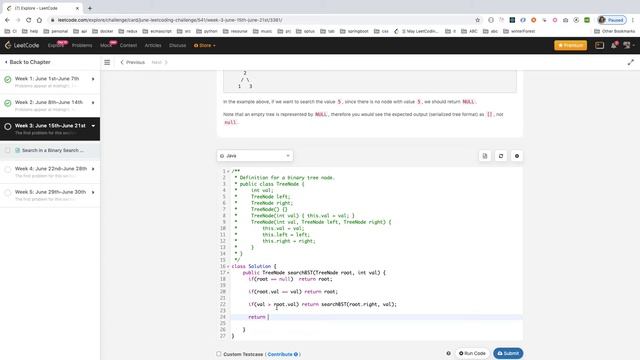Screen dimensions: 640x360
Task: Click Week 2 completed check circle
Action: coord(8,103)
